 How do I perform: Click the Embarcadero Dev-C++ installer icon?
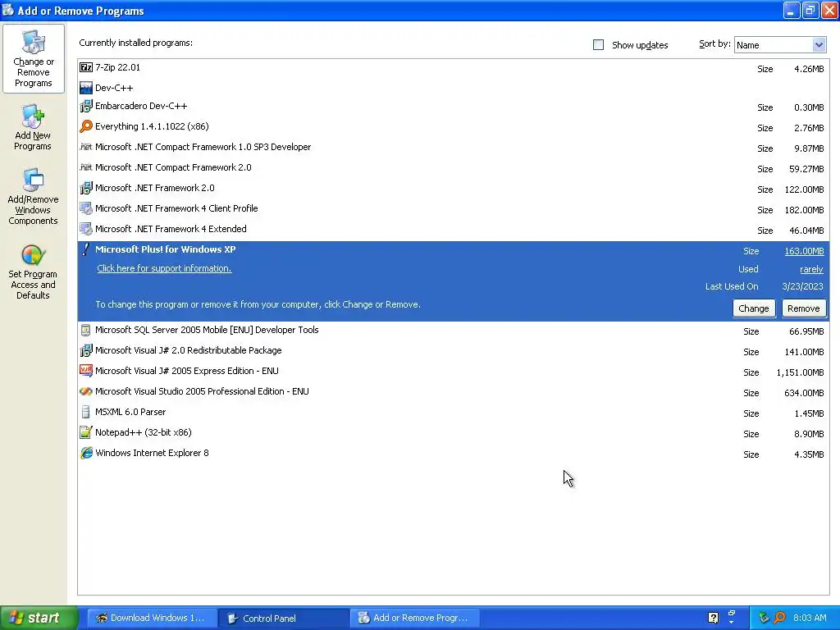click(85, 106)
